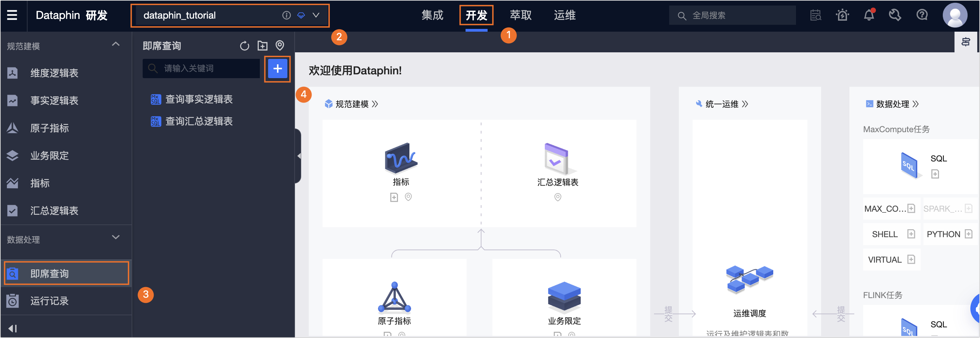Add a new MAX_CO... task
980x338 pixels.
point(911,208)
